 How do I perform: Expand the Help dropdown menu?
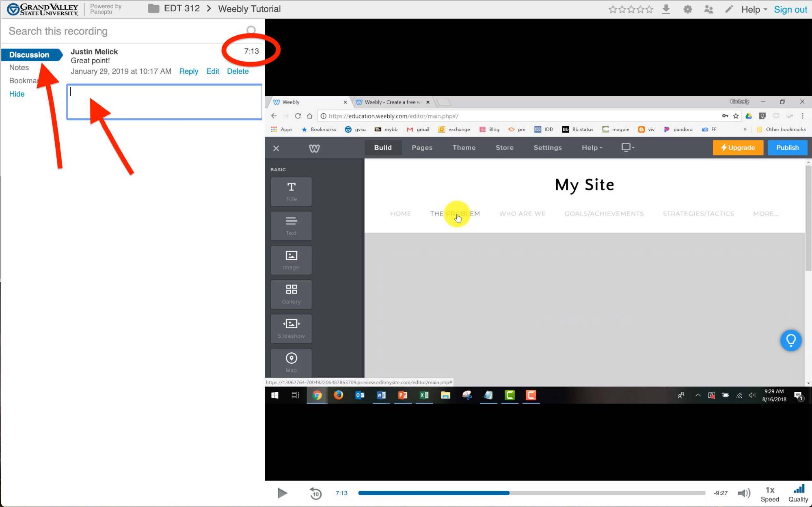point(754,9)
